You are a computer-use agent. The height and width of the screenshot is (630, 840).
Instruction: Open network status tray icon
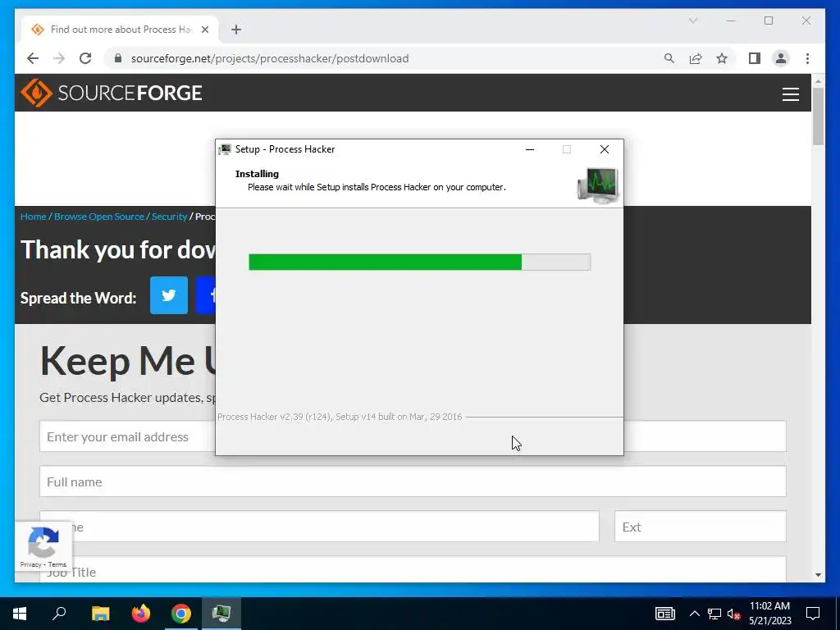[x=714, y=614]
